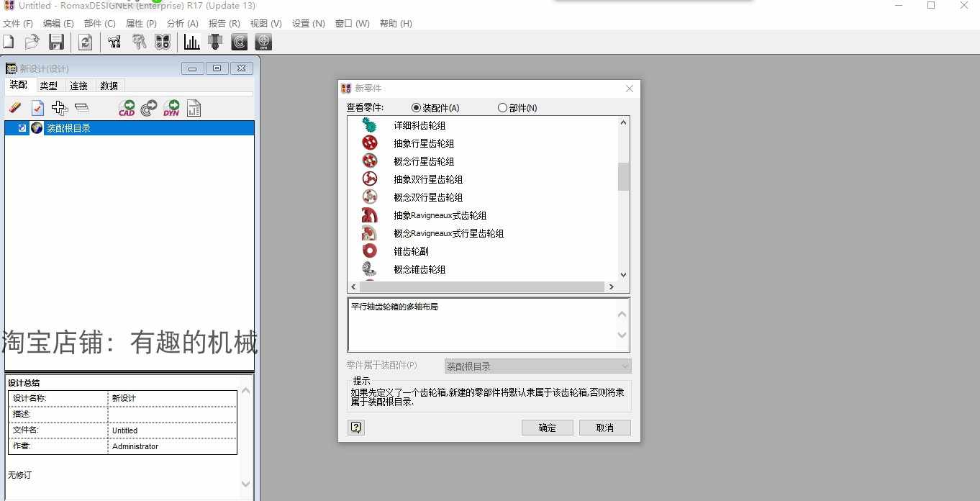This screenshot has width=980, height=501.
Task: Click the design summary scroll down arrow
Action: pos(246,484)
